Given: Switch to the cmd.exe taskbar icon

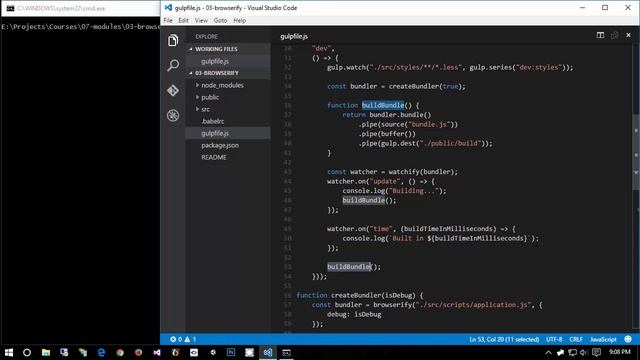Looking at the screenshot, I should [287, 352].
